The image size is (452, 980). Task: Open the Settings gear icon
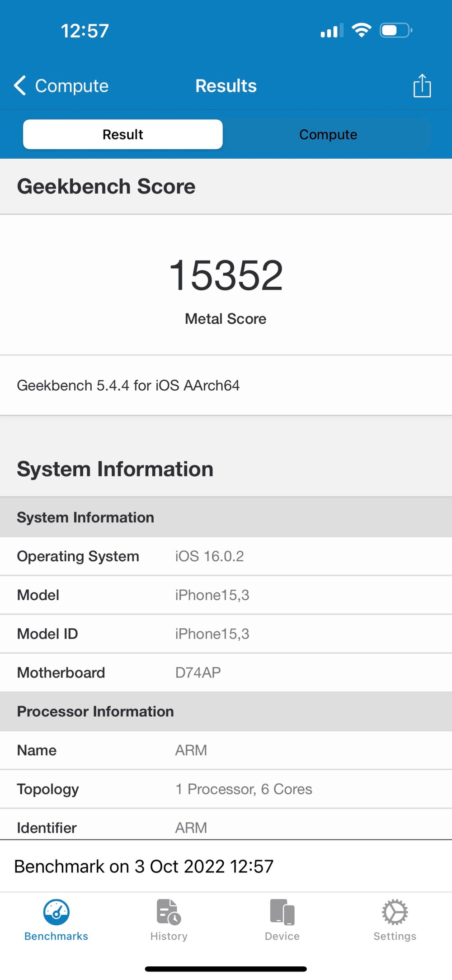(395, 912)
